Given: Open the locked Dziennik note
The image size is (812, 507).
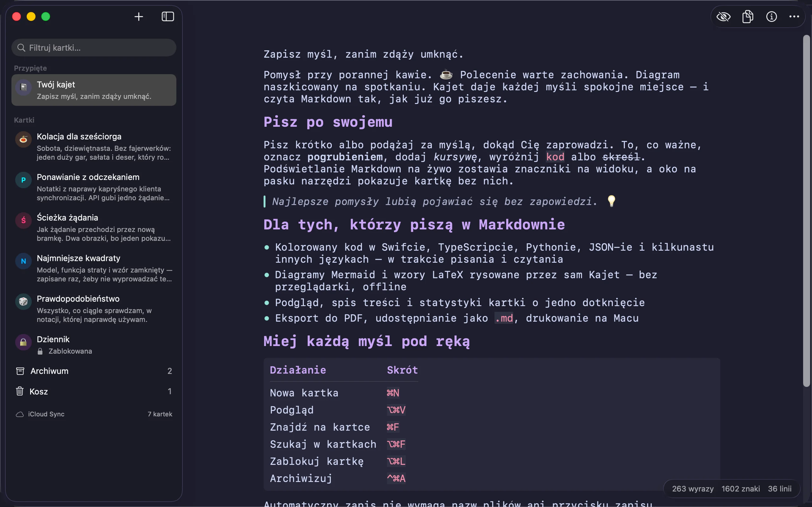Looking at the screenshot, I should (x=94, y=345).
